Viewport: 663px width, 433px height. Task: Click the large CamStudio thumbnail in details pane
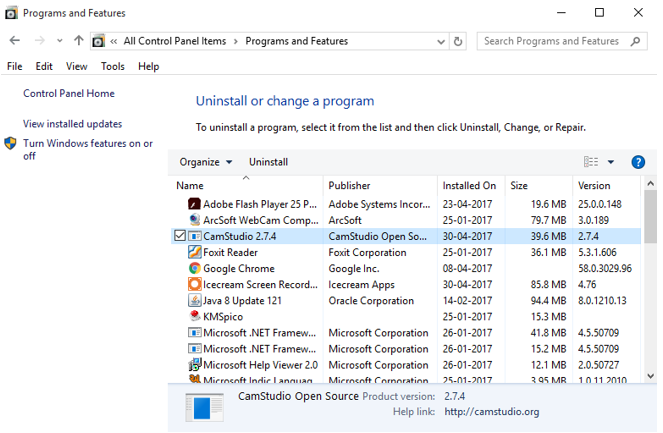point(205,407)
